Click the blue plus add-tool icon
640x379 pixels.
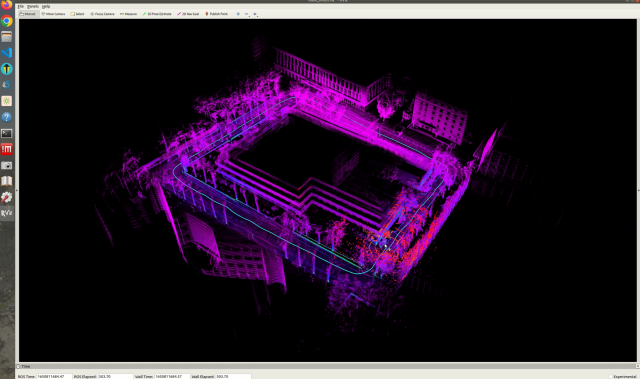238,14
